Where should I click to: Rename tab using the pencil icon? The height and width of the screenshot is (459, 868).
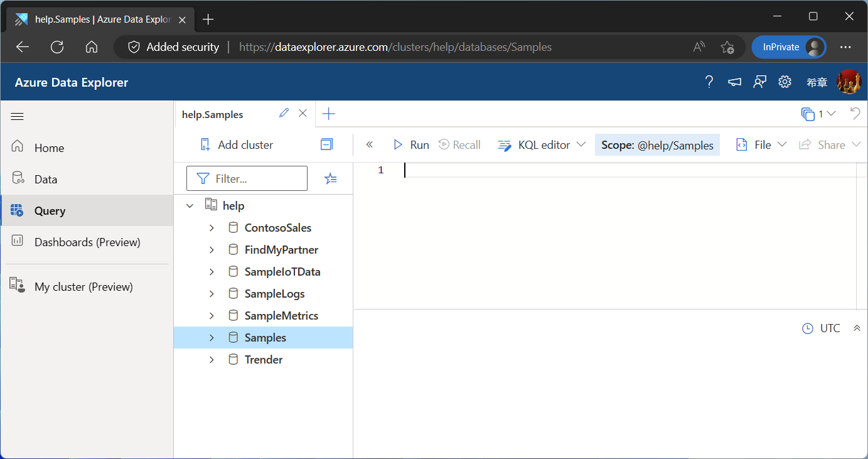tap(284, 113)
